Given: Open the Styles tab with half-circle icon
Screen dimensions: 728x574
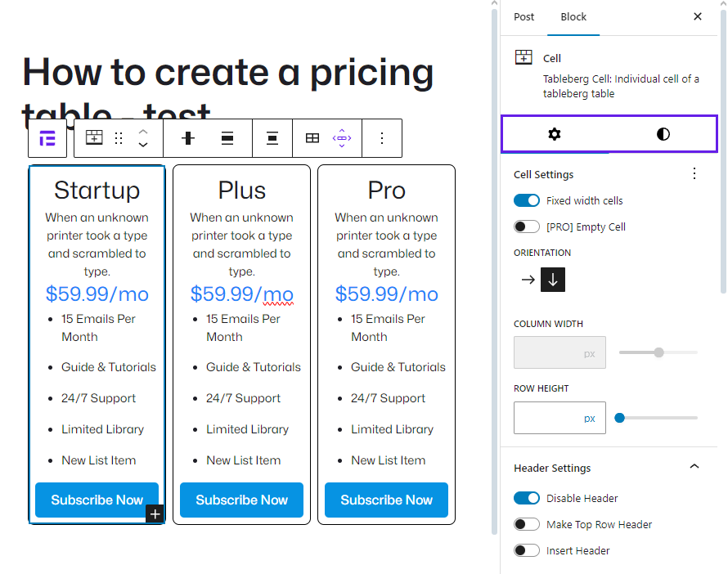Looking at the screenshot, I should click(x=663, y=134).
